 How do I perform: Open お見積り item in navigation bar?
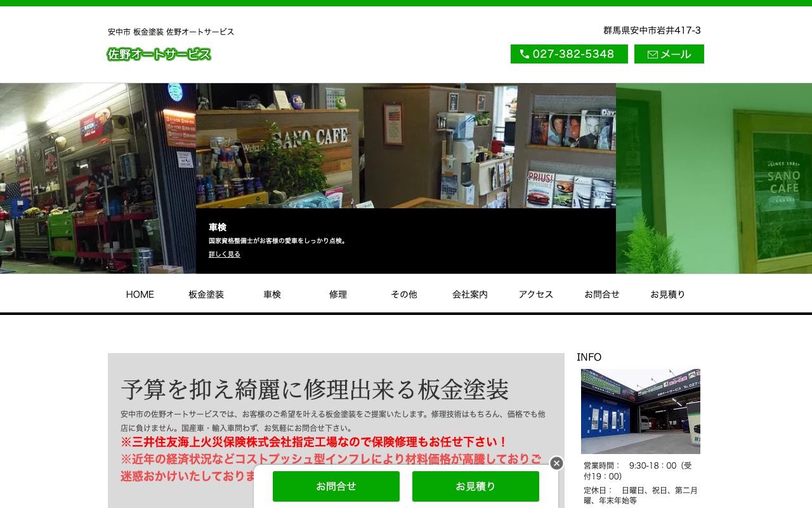668,295
